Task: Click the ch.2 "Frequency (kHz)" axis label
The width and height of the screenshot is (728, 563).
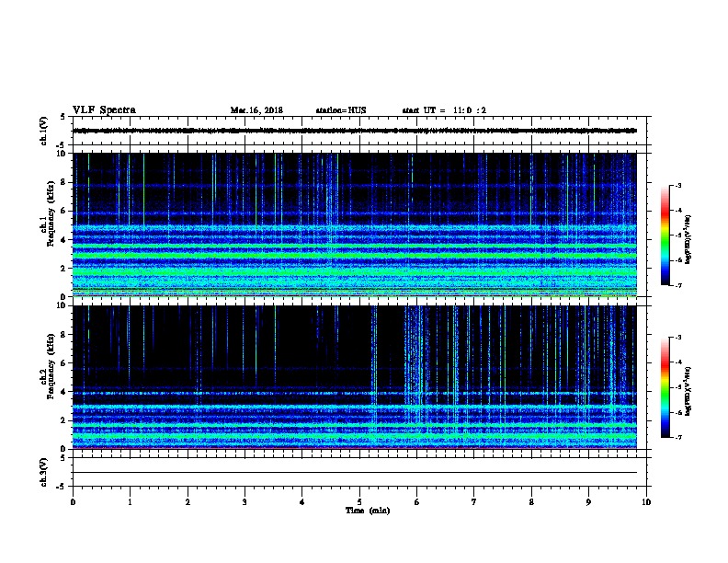Action: pos(51,366)
